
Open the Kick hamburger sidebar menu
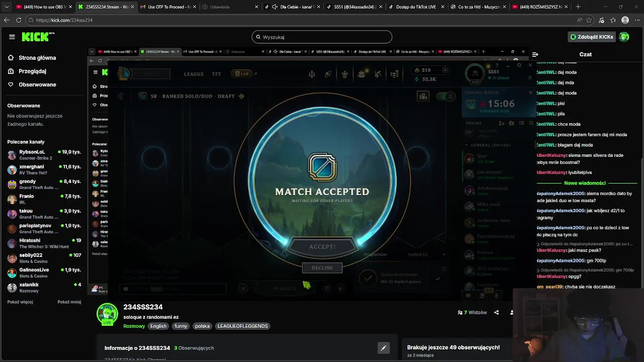click(12, 37)
